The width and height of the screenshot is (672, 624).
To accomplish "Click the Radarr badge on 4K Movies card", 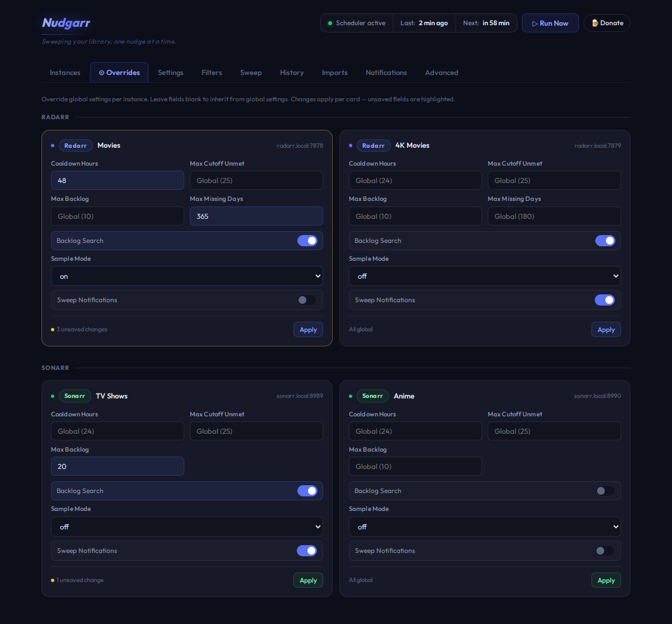I will coord(374,146).
